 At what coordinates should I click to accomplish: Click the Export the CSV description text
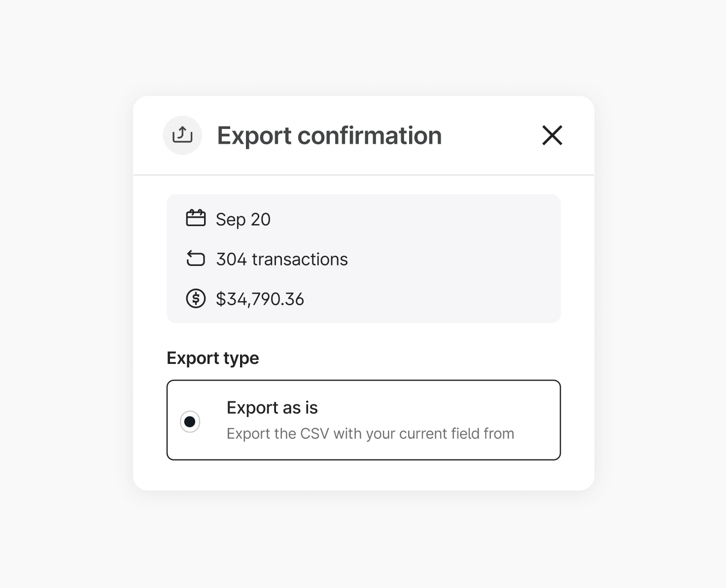tap(370, 434)
